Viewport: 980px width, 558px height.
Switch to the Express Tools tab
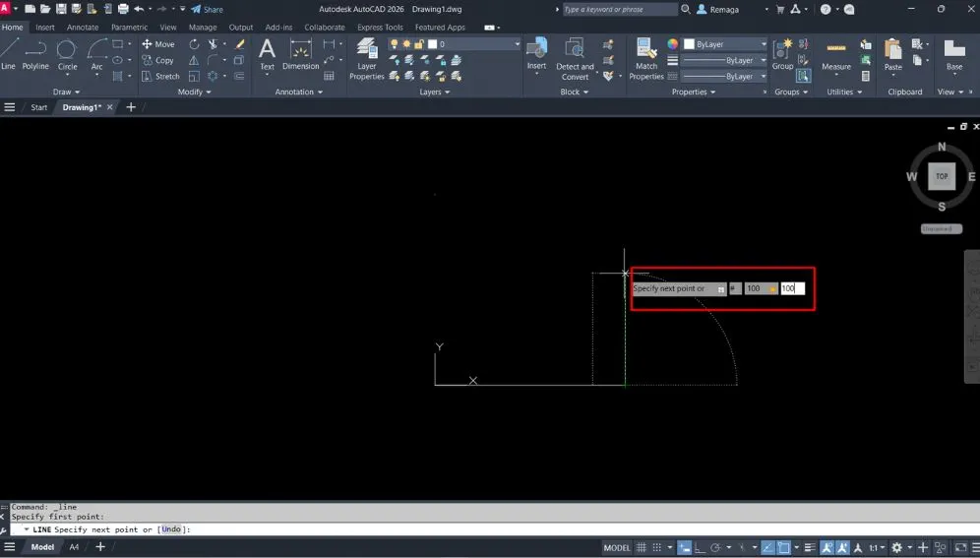pyautogui.click(x=380, y=28)
